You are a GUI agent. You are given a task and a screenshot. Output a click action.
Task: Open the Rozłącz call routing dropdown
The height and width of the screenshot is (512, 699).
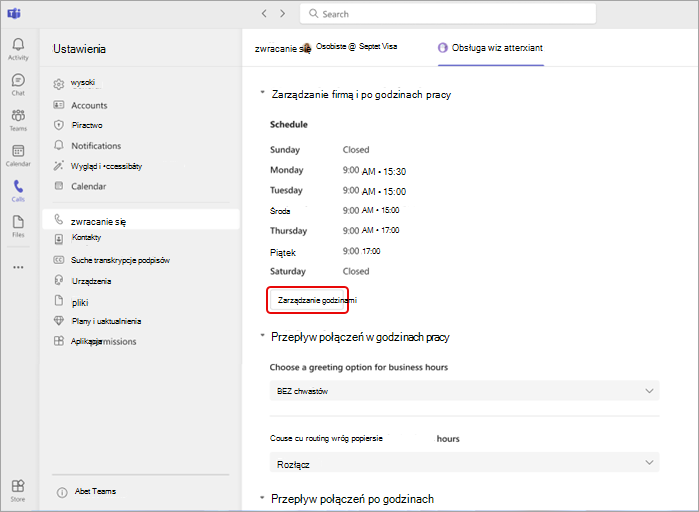pos(465,463)
